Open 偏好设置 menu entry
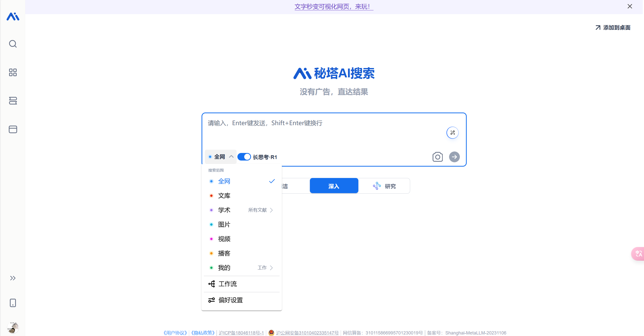644x336 pixels. tap(230, 300)
